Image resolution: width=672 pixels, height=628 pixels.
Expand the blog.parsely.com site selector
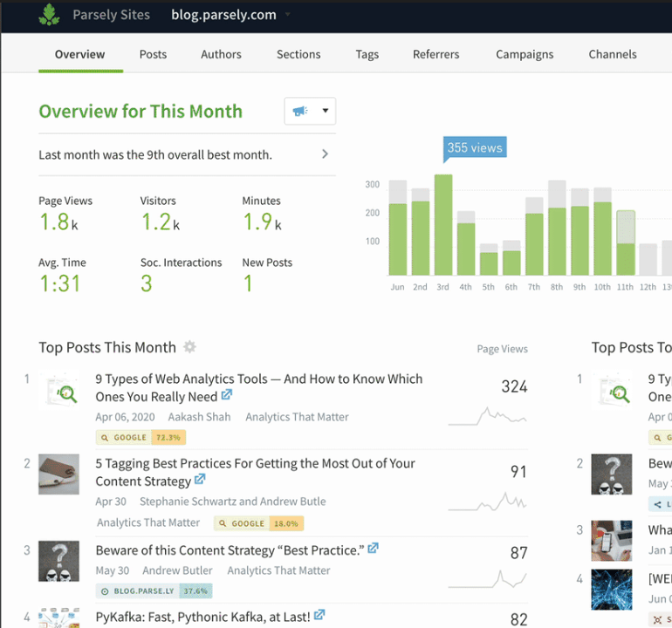coord(287,15)
